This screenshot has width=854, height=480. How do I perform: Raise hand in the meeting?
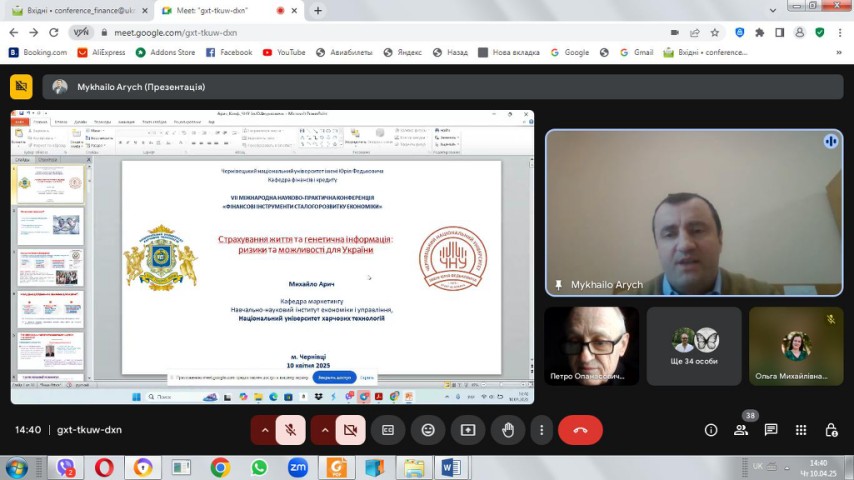coord(508,430)
